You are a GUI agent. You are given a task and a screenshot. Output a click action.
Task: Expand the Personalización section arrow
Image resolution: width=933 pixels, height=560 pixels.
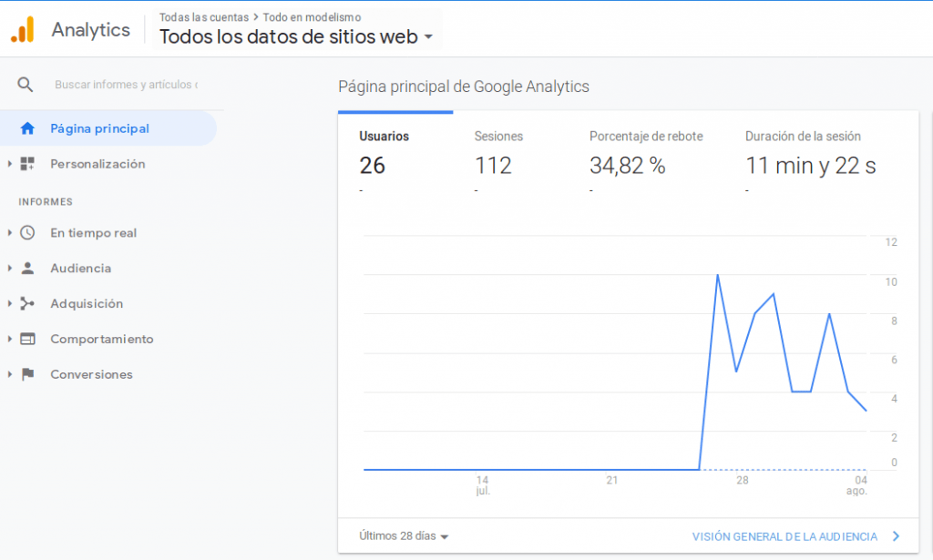tap(9, 164)
